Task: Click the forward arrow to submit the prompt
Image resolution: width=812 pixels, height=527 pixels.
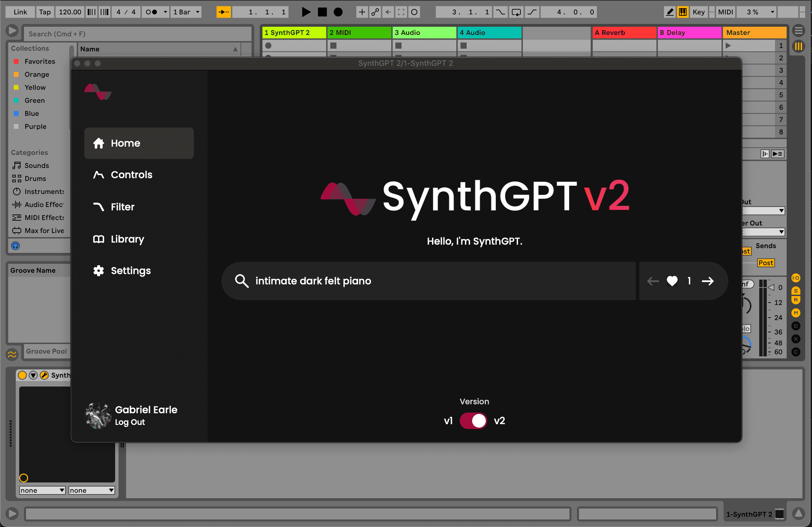Action: 708,281
